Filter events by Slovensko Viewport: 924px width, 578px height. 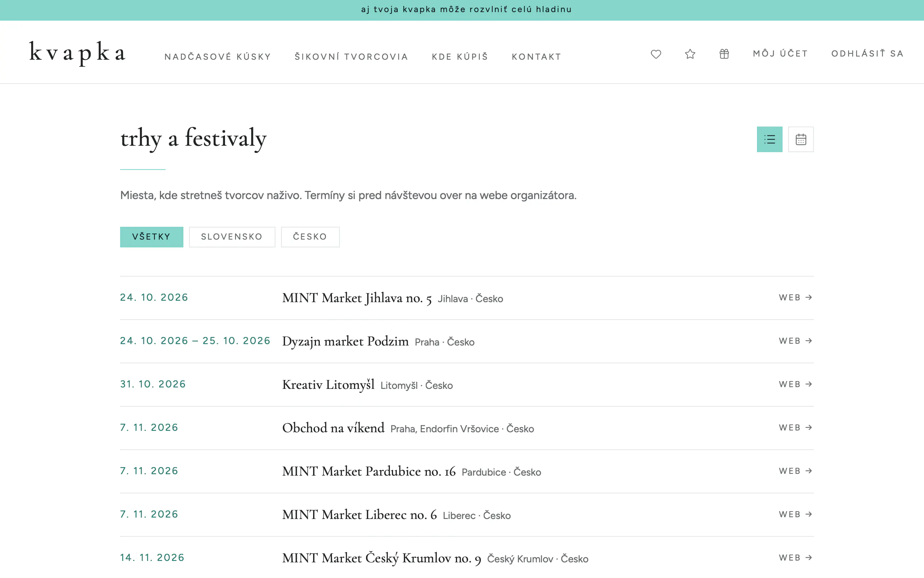point(232,237)
